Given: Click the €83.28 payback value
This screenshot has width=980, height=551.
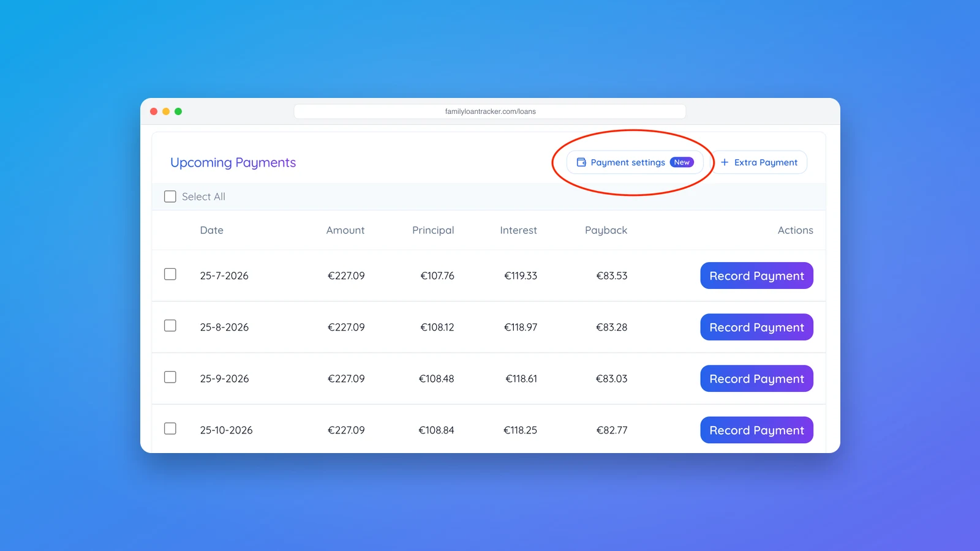Looking at the screenshot, I should point(612,327).
